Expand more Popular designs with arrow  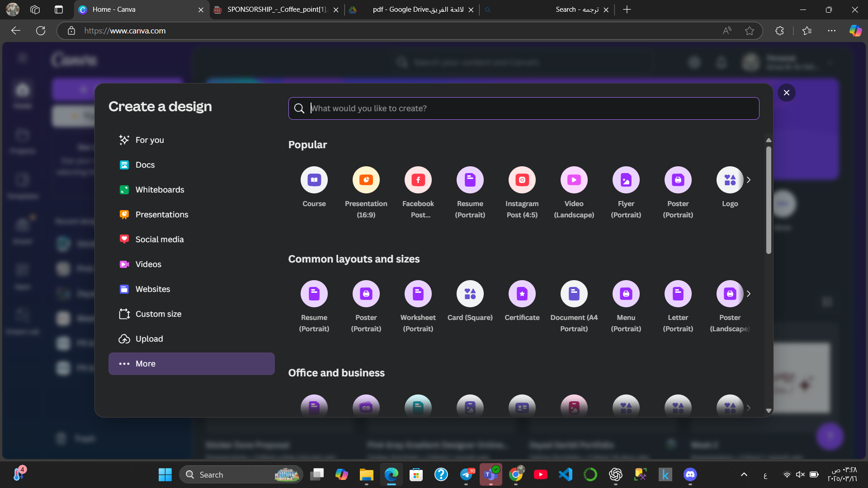tap(749, 180)
